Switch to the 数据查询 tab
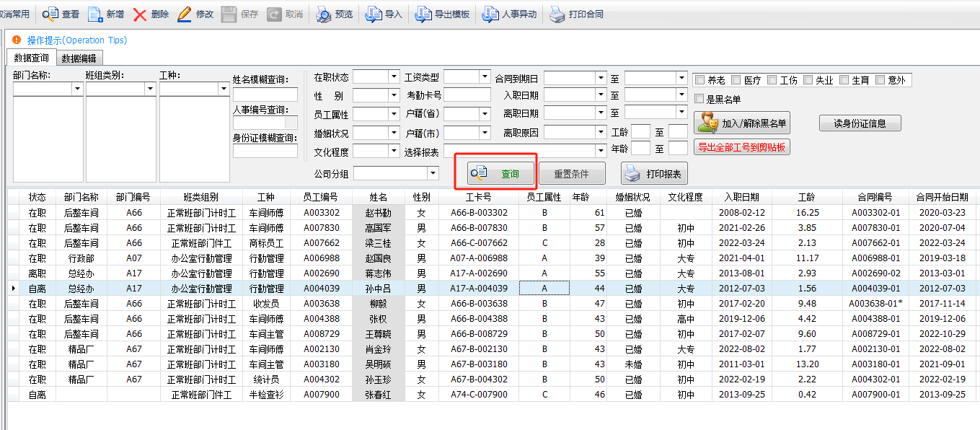980x430 pixels. click(31, 58)
